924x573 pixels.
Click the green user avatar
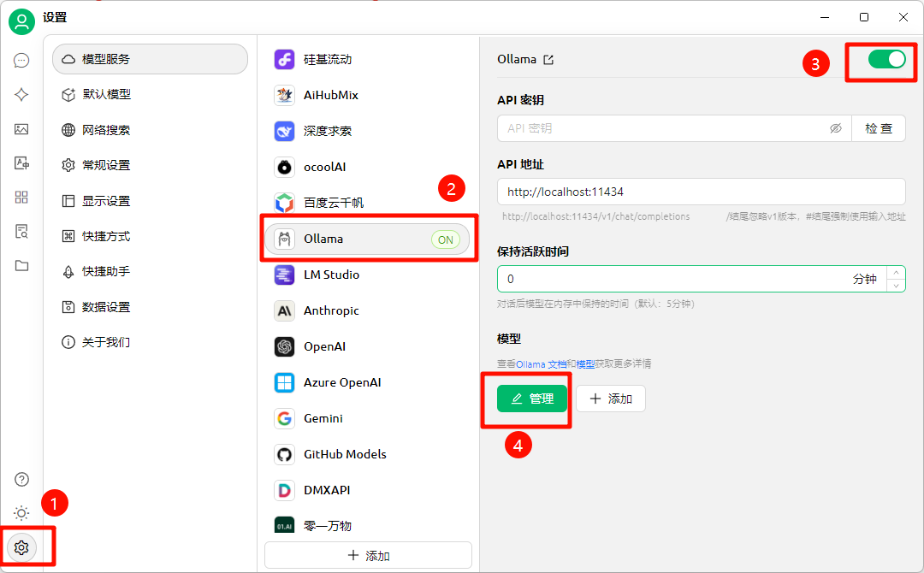(21, 21)
